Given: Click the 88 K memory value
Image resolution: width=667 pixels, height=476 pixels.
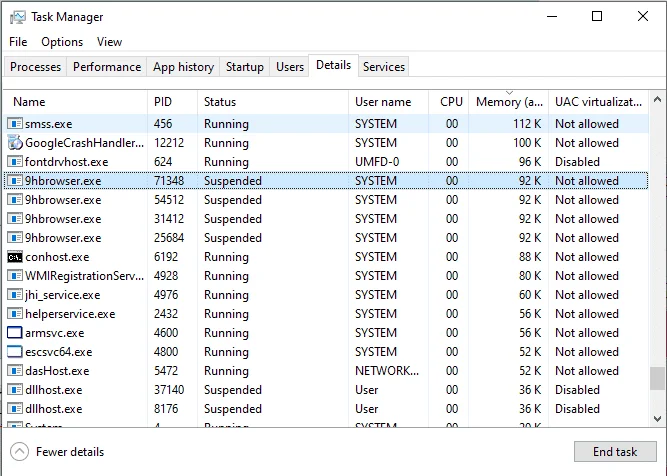Looking at the screenshot, I should click(x=530, y=257).
